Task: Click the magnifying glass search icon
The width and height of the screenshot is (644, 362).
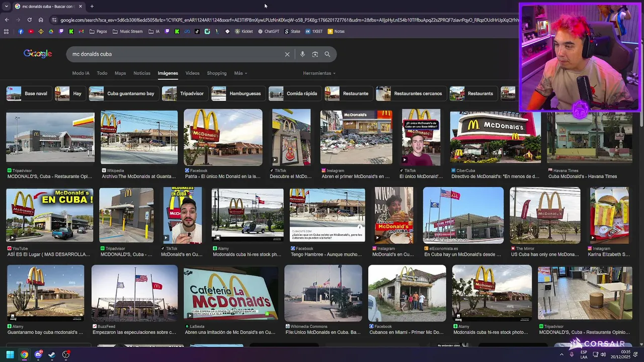Action: tap(328, 54)
